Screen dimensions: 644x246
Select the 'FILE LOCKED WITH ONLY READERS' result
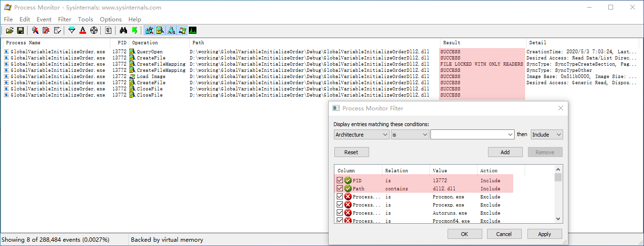(x=481, y=64)
